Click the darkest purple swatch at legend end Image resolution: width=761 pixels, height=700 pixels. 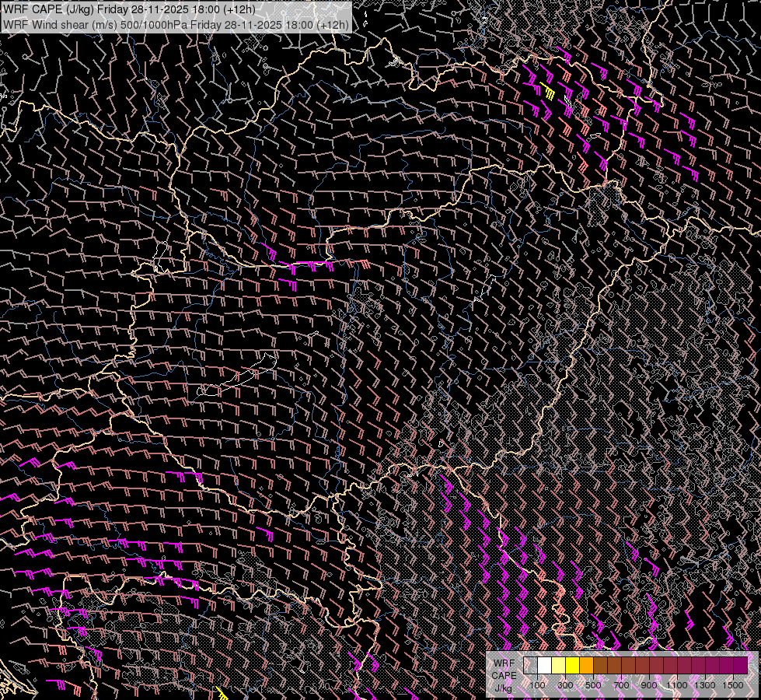tap(740, 666)
